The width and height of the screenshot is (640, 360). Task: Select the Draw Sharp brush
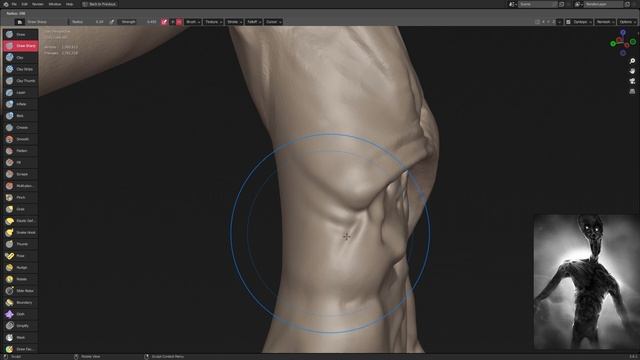(20, 46)
